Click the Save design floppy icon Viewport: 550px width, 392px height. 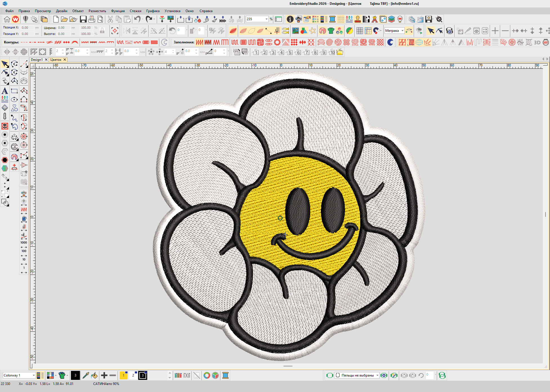pos(83,19)
